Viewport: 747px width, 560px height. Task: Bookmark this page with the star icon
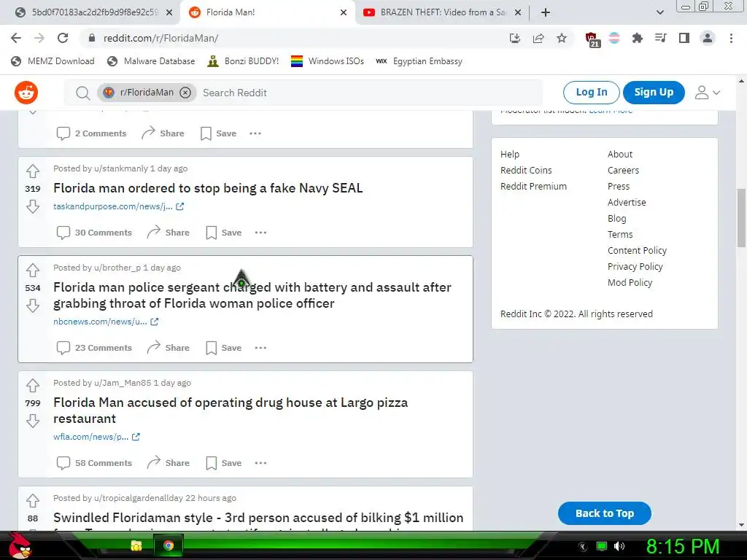pyautogui.click(x=562, y=38)
